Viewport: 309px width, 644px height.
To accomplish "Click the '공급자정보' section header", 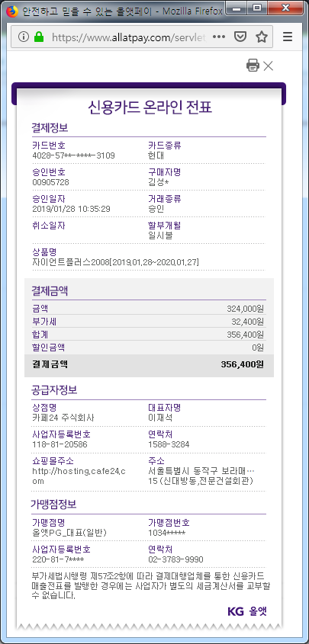I will coord(54,390).
